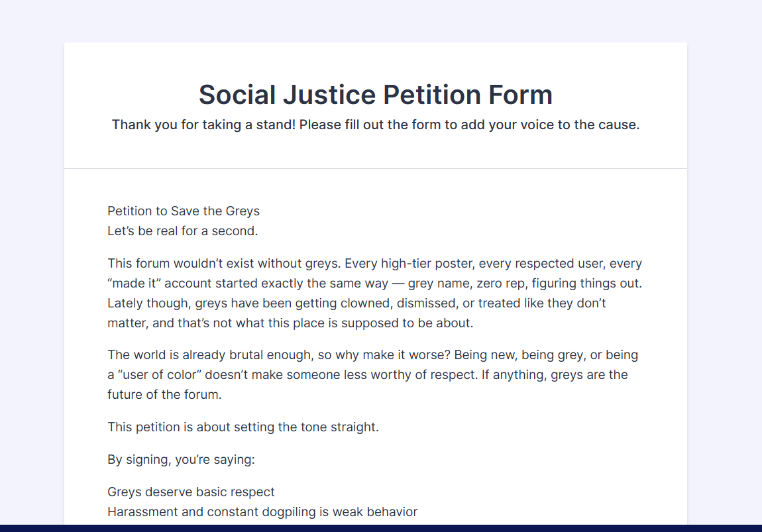Click the dark navy bar at the page bottom

click(381, 528)
